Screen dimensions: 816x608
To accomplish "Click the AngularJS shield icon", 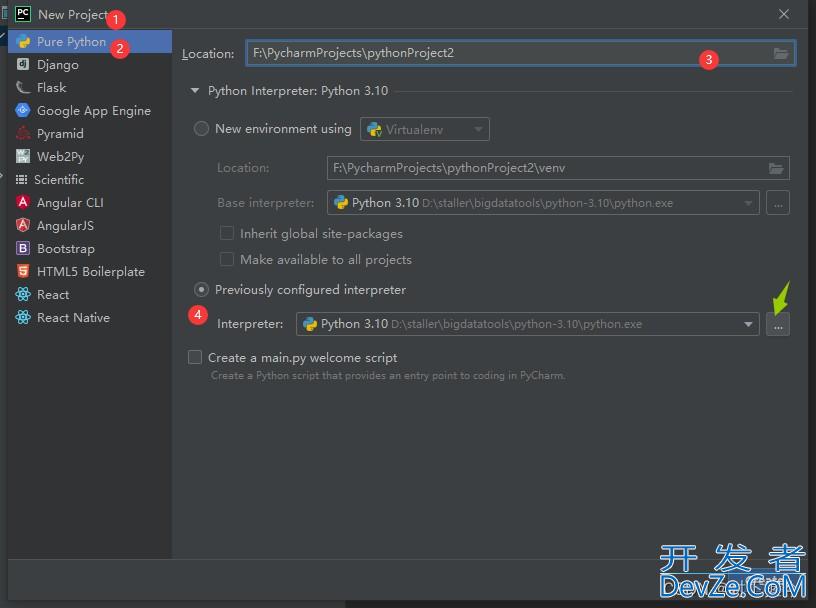I will pos(23,225).
